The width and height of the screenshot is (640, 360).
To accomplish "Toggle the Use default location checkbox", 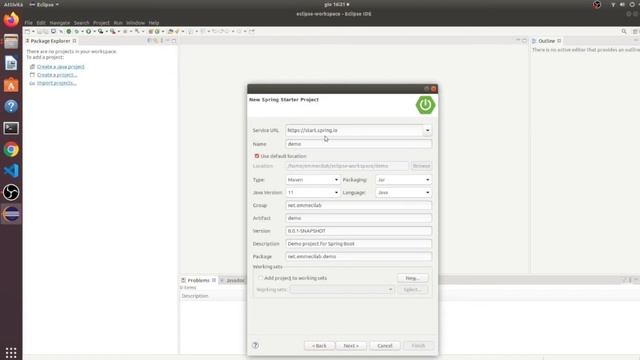I will [257, 156].
